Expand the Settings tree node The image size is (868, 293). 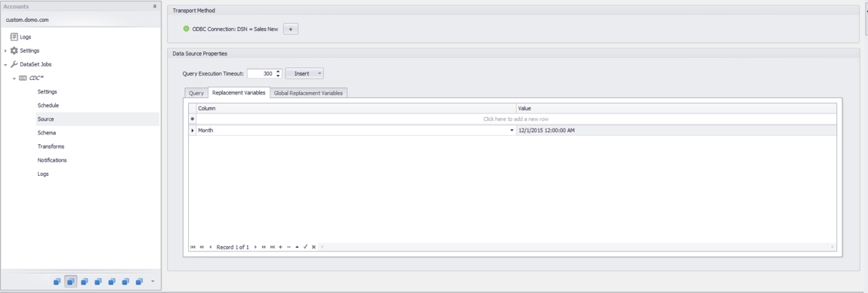[x=5, y=51]
